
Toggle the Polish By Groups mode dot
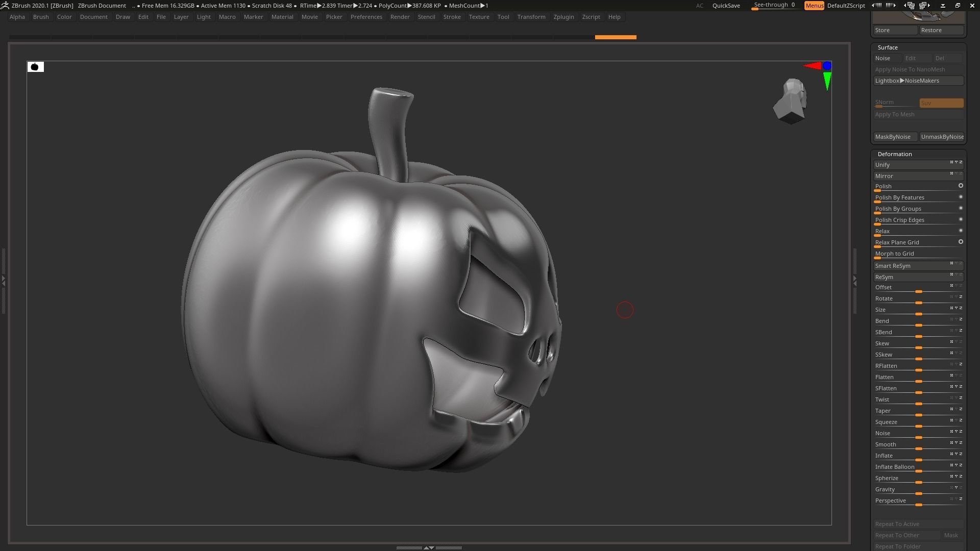[x=961, y=208]
